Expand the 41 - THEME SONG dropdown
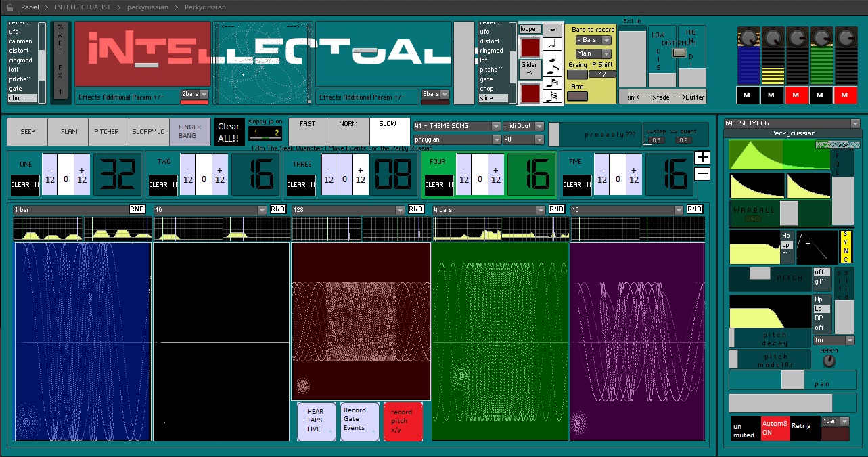 click(457, 126)
